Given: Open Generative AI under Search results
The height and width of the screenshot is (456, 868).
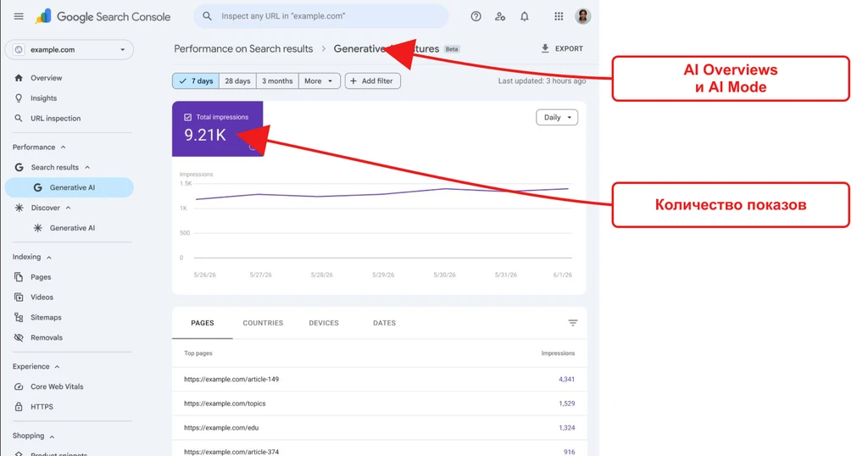Looking at the screenshot, I should [x=70, y=187].
